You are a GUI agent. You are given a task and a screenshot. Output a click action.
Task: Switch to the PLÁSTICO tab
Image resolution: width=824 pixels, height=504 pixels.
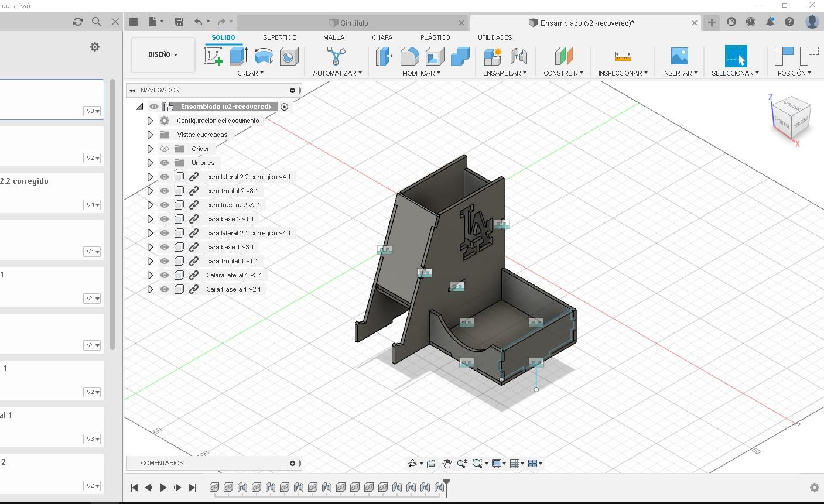tap(435, 37)
